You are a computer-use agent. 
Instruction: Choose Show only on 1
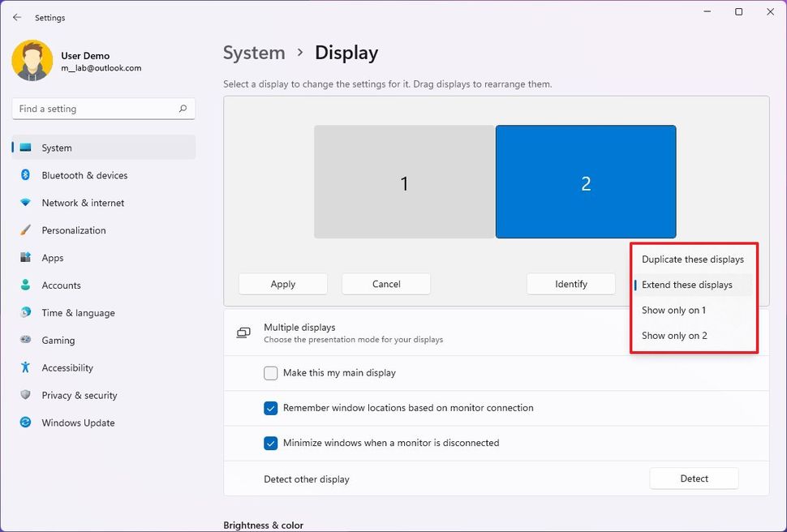coord(674,310)
